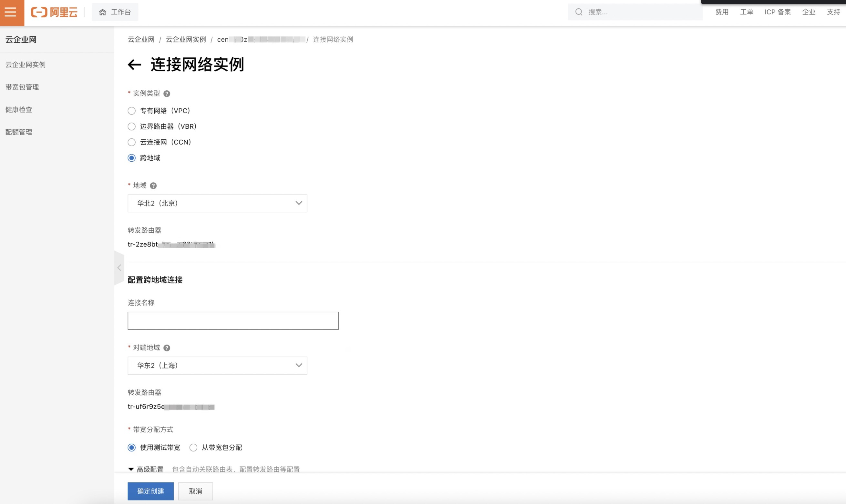Click the search magnifier icon

pyautogui.click(x=579, y=12)
